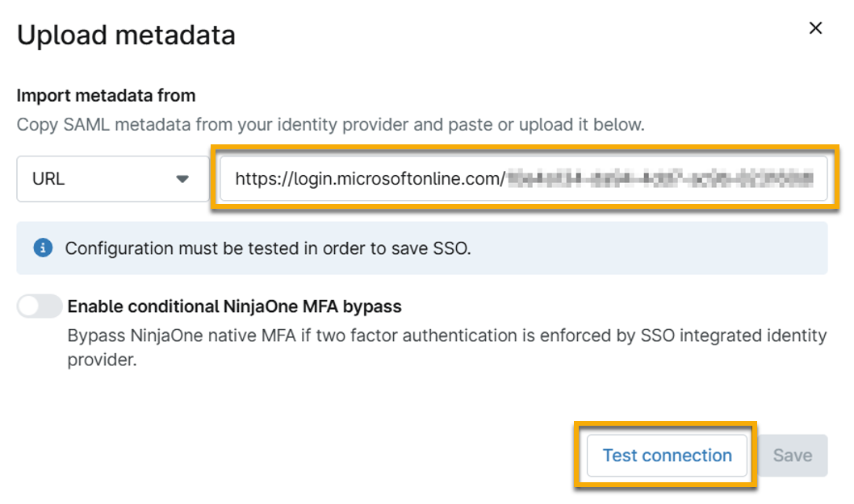The image size is (854, 504).
Task: Close the Upload metadata dialog
Action: click(815, 27)
